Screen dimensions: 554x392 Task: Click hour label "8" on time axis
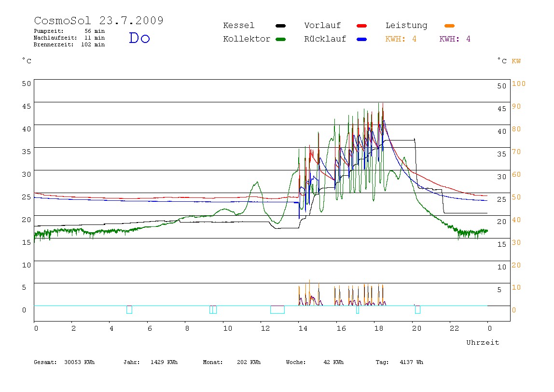tap(187, 328)
